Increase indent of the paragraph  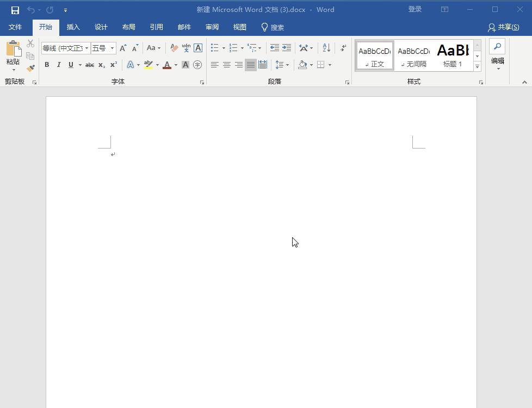pos(287,48)
